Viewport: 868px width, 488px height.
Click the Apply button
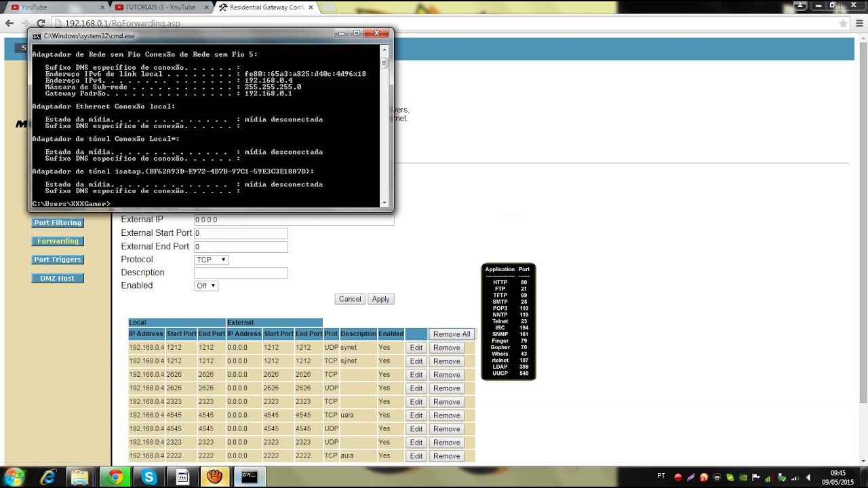[380, 299]
